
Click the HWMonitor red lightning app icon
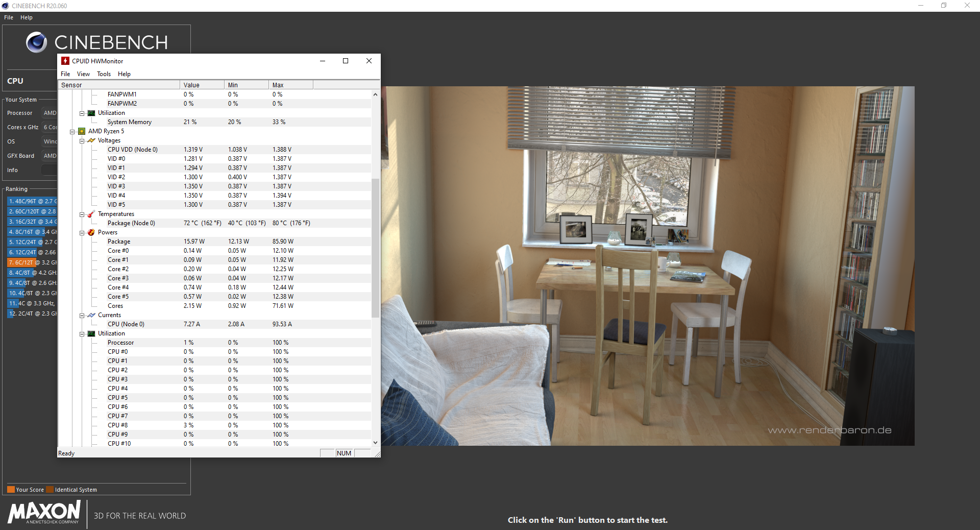(x=65, y=61)
